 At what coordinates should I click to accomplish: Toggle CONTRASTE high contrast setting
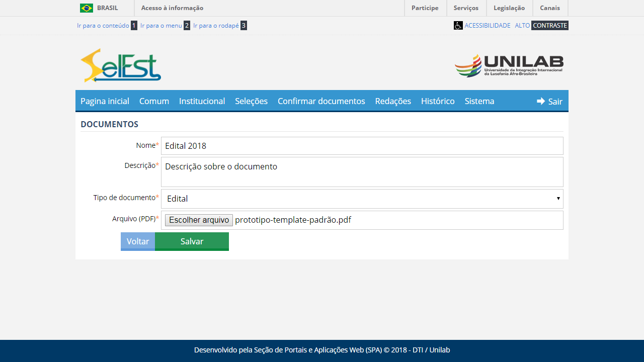549,25
